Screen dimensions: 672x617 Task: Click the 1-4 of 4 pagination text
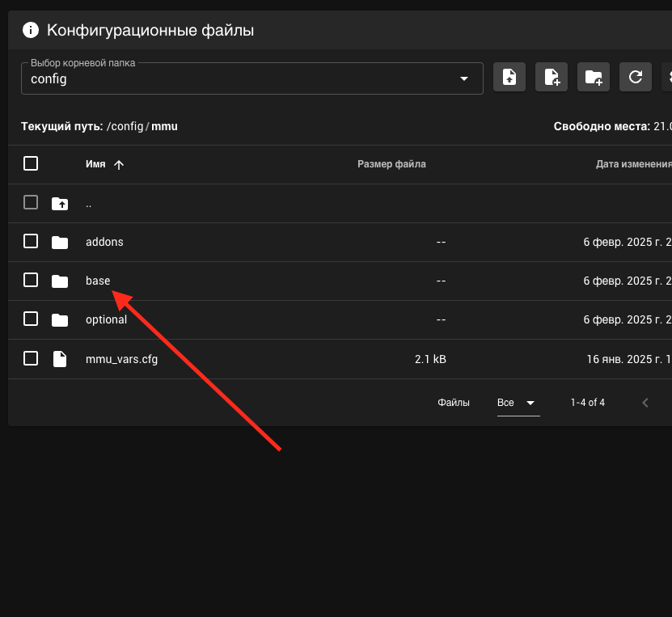point(588,403)
